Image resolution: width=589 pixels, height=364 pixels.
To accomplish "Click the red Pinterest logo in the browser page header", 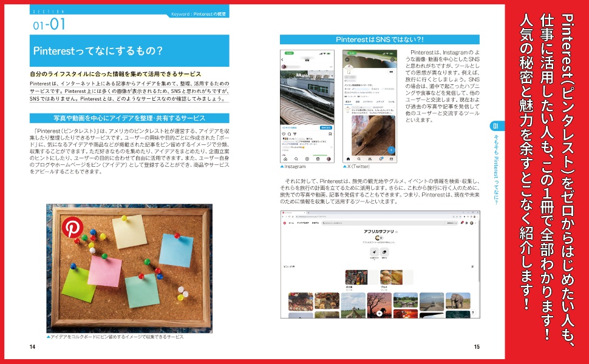I will point(284,223).
